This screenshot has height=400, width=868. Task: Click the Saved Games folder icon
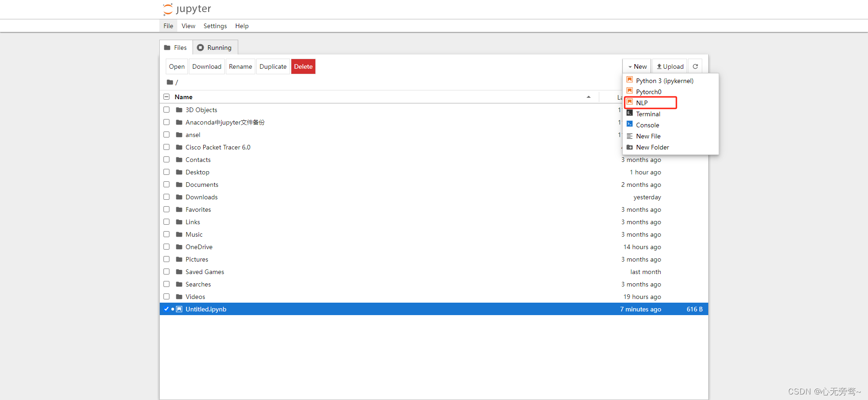179,272
